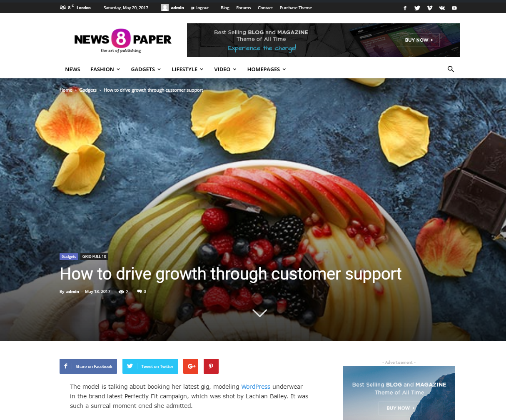The image size is (506, 420).
Task: Pin the article via Pinterest button
Action: (x=211, y=366)
